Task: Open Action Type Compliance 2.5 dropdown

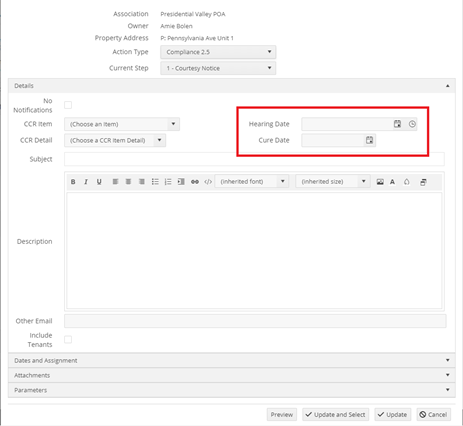Action: pyautogui.click(x=218, y=52)
